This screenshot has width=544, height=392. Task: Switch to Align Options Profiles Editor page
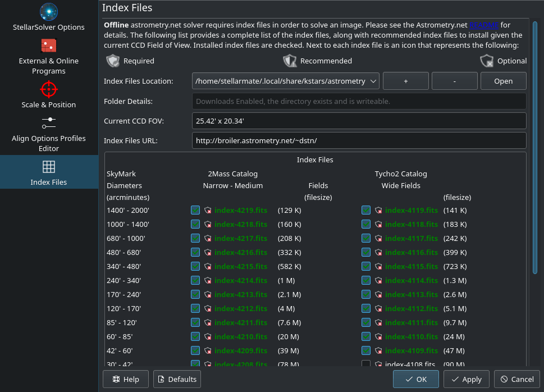click(49, 134)
